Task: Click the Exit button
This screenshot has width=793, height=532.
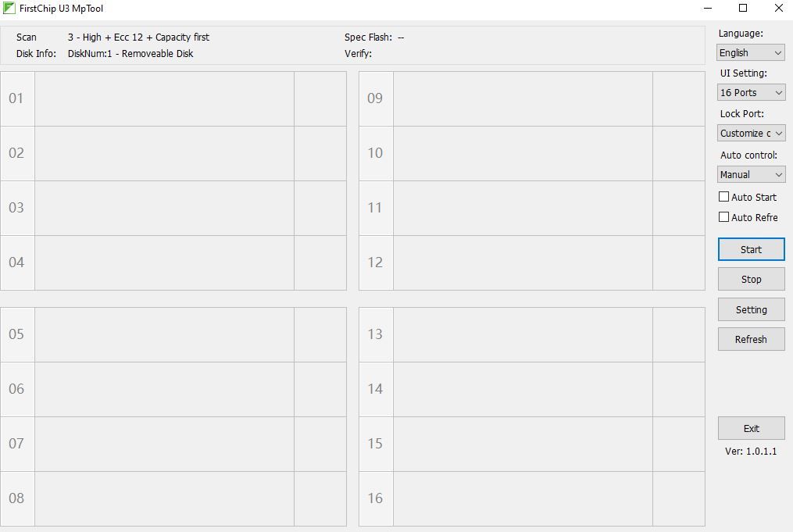Action: point(751,428)
